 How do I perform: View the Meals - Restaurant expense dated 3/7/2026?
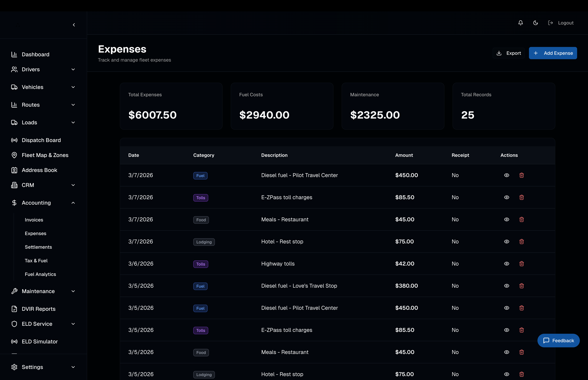coord(506,219)
